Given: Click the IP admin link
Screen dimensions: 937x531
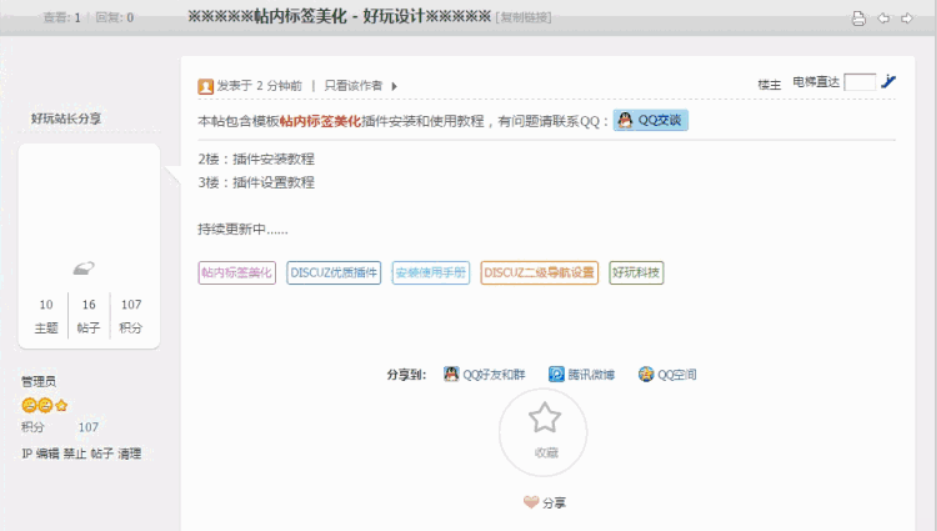Looking at the screenshot, I should coord(26,453).
